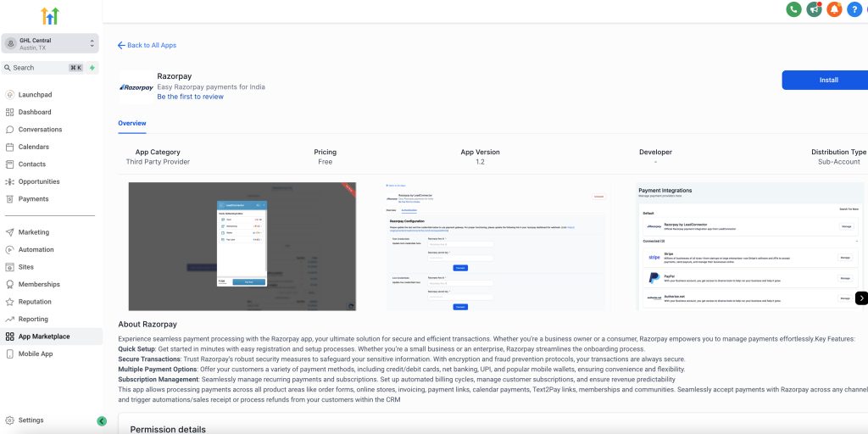Collapse the sidebar with the green arrow

point(102,421)
